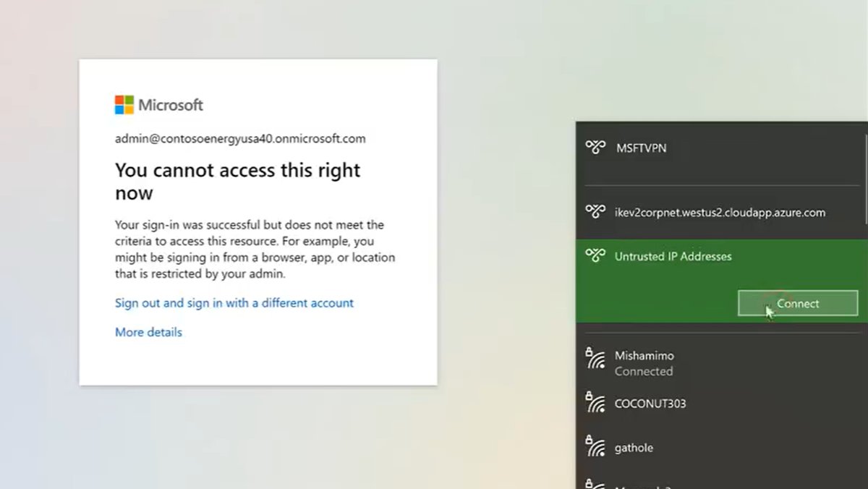Sign out and sign in with a different account
868x489 pixels.
[x=234, y=303]
